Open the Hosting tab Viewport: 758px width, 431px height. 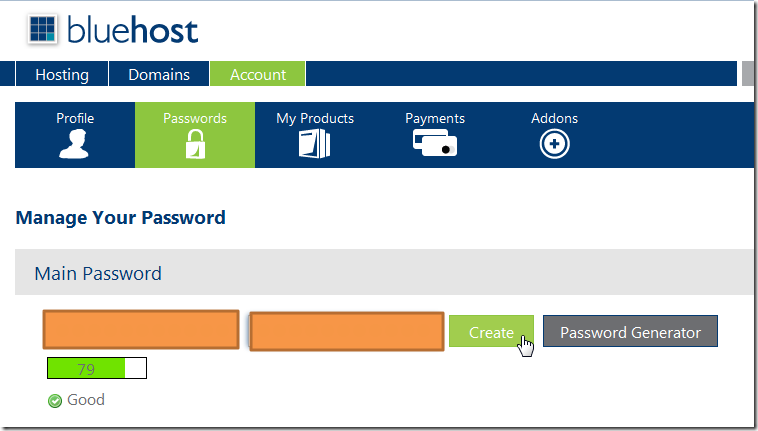click(62, 74)
